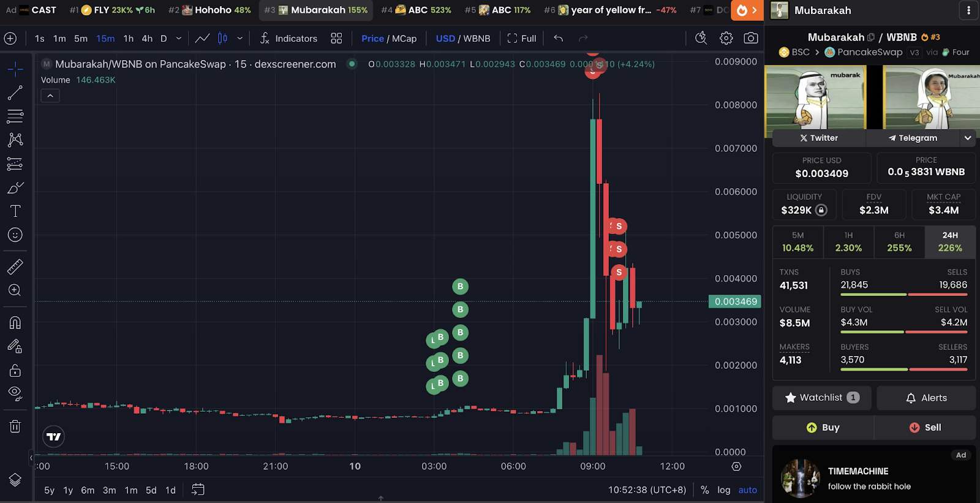Take a chart snapshot with camera icon
The image size is (980, 503).
pyautogui.click(x=750, y=38)
